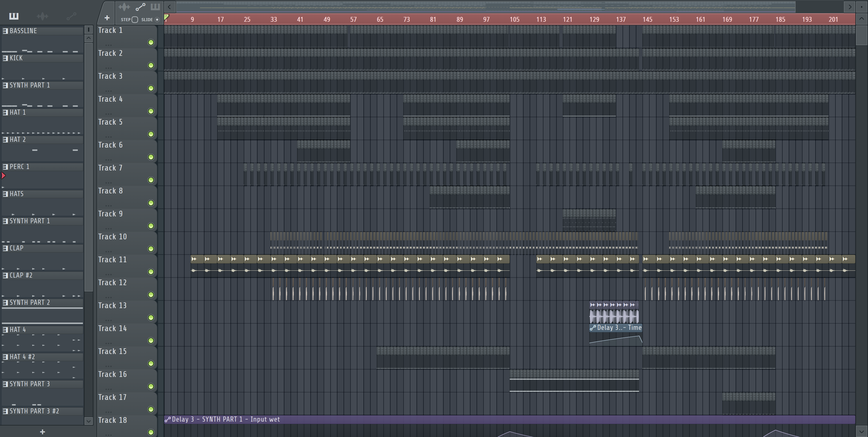Show automation clips in the picker panel
This screenshot has width=868, height=437.
pos(71,16)
